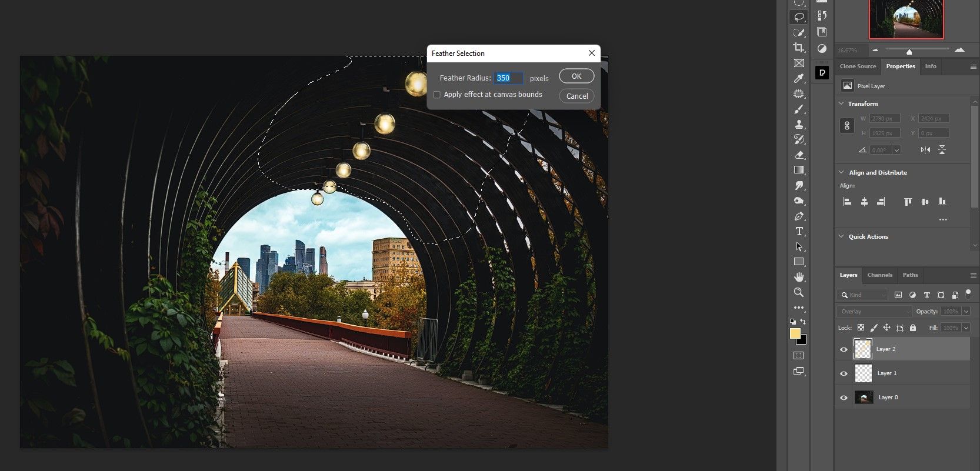Select the Sponge tool

799,201
